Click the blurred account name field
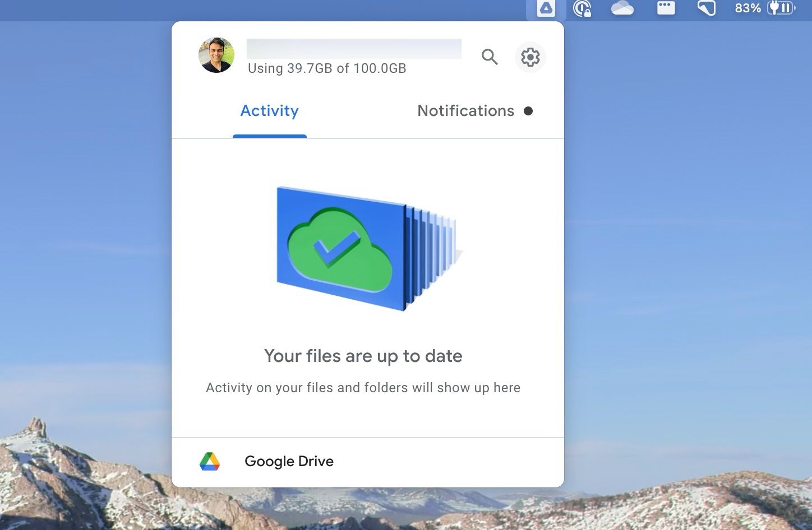This screenshot has height=530, width=812. [x=354, y=49]
